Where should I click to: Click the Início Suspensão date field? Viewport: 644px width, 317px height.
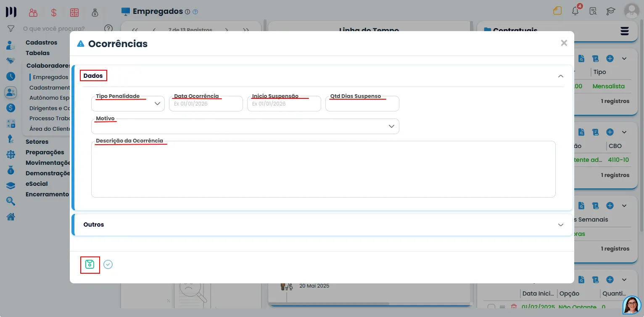(284, 103)
